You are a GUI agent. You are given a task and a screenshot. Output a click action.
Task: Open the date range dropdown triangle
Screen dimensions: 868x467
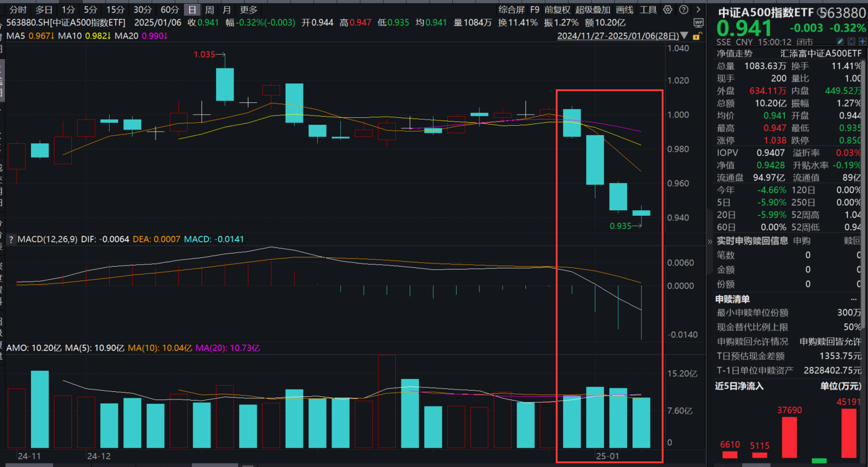684,36
